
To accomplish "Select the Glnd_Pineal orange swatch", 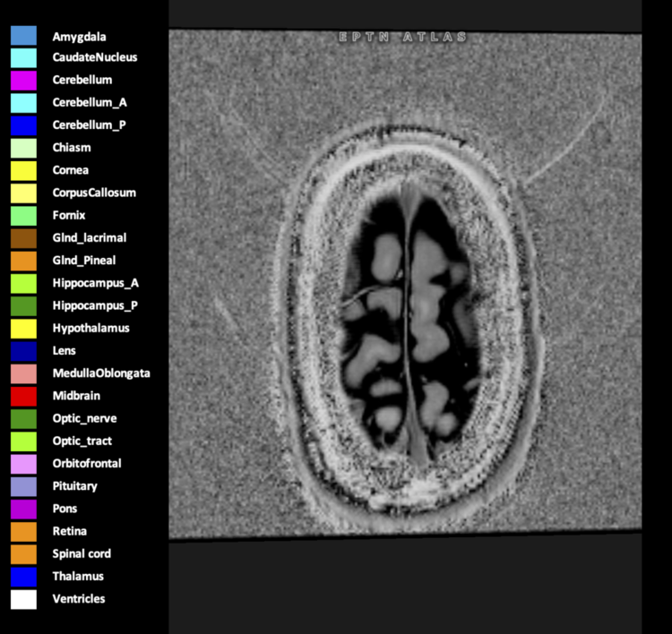I will pos(23,261).
